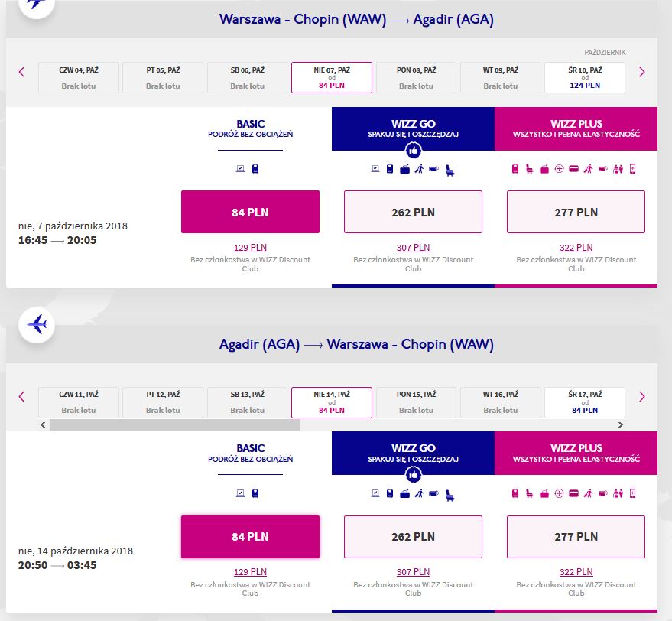Viewport: 672px width, 621px height.
Task: Choose 262 PLN WIZZ GO fare, Agadir to Warszawa
Action: point(413,537)
